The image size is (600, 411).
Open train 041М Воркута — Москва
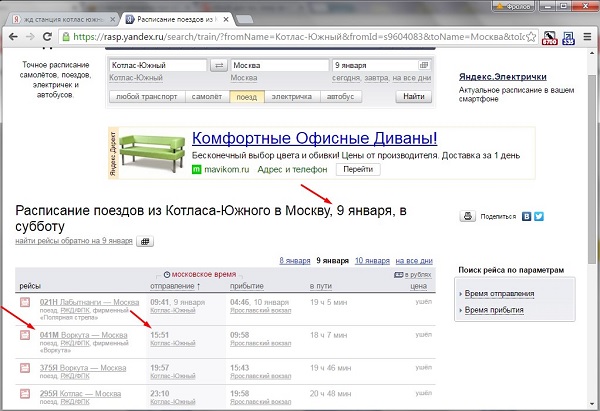83,335
